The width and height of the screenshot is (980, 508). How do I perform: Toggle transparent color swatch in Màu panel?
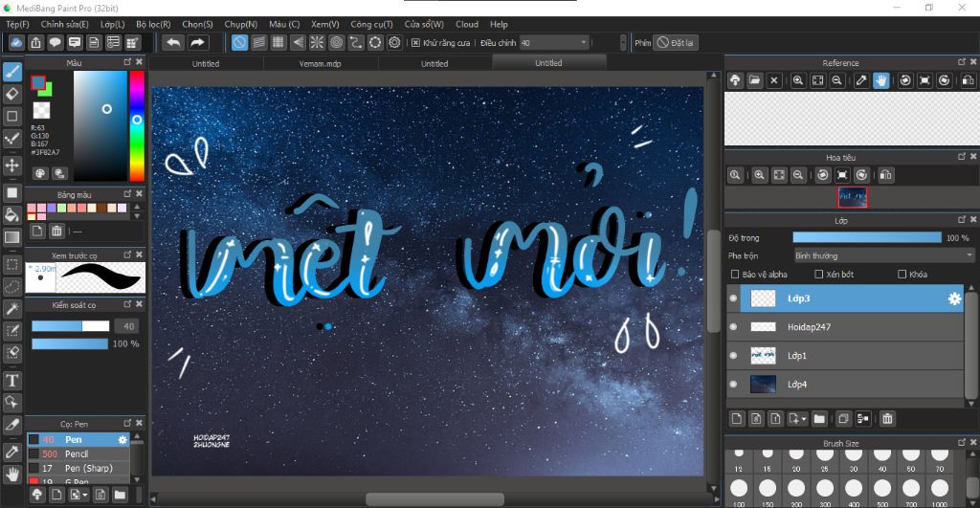(41, 111)
